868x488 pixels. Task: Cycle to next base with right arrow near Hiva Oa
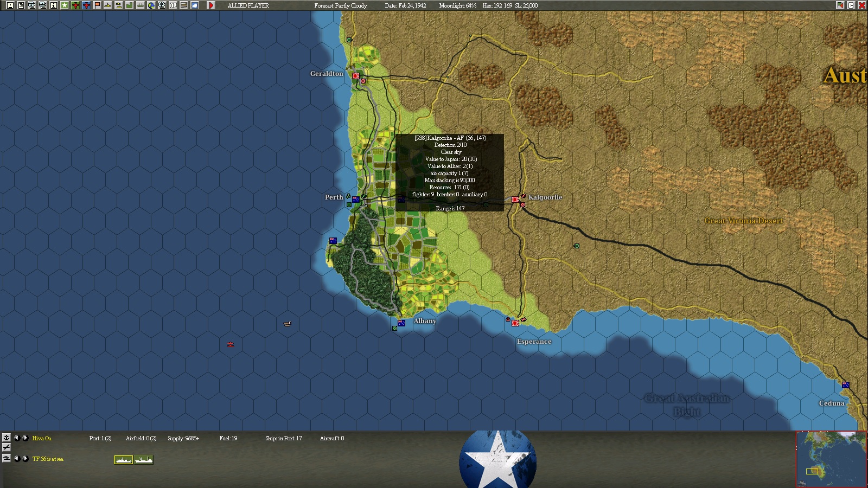coord(24,438)
